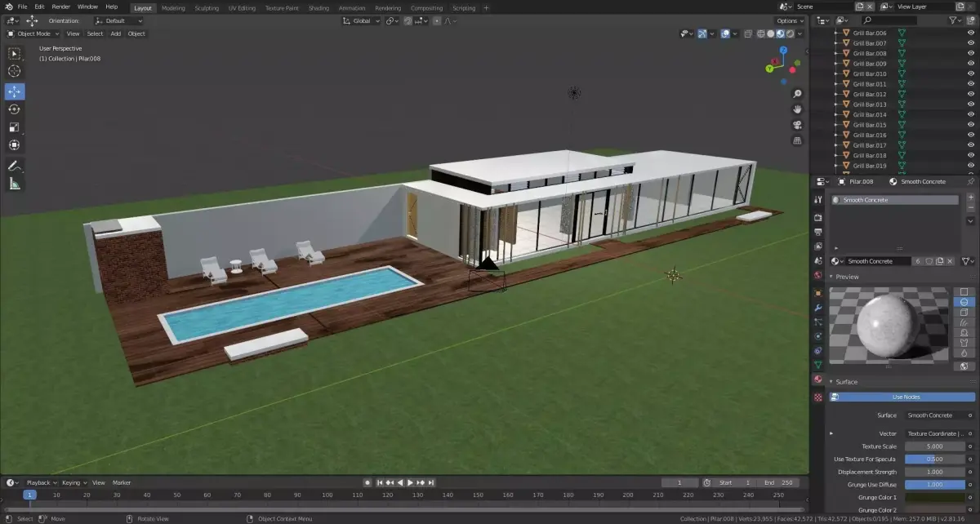Open the Output properties tab
Screen dimensions: 980x524
pos(817,232)
